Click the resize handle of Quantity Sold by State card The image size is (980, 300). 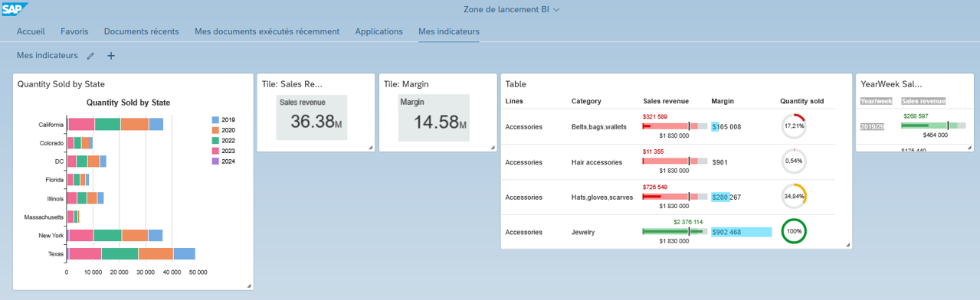click(x=249, y=285)
